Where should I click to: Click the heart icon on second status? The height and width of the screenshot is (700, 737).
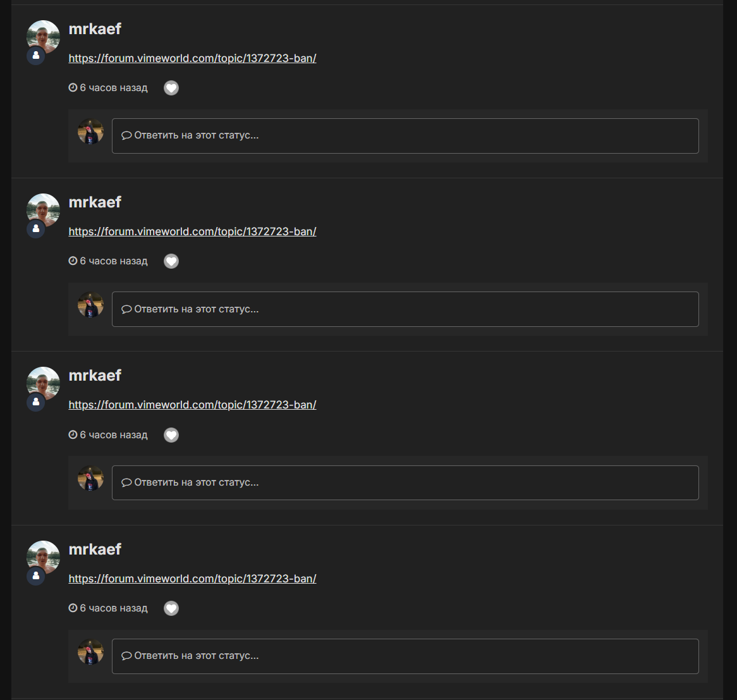click(171, 261)
